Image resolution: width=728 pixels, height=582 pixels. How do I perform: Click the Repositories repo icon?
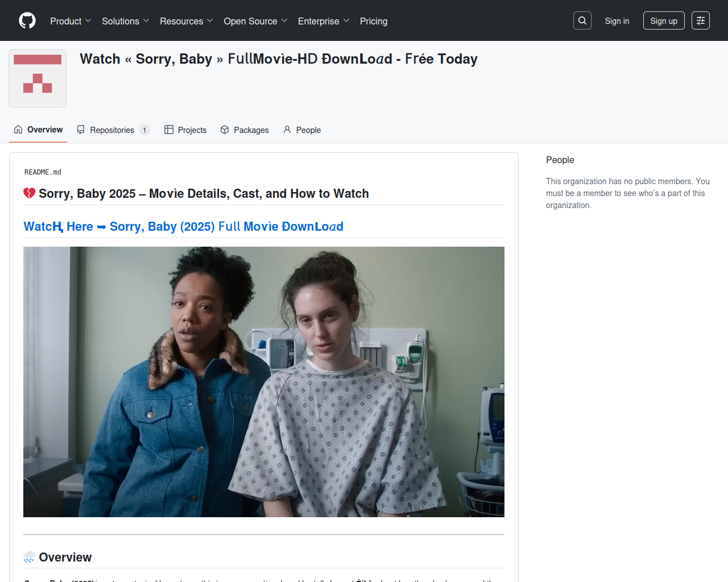(x=81, y=130)
